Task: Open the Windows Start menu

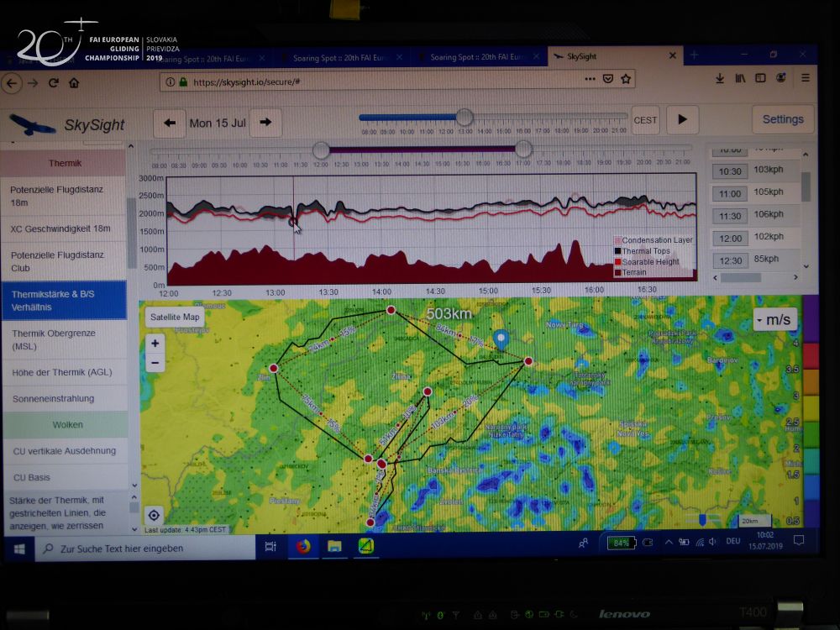Action: pyautogui.click(x=19, y=549)
